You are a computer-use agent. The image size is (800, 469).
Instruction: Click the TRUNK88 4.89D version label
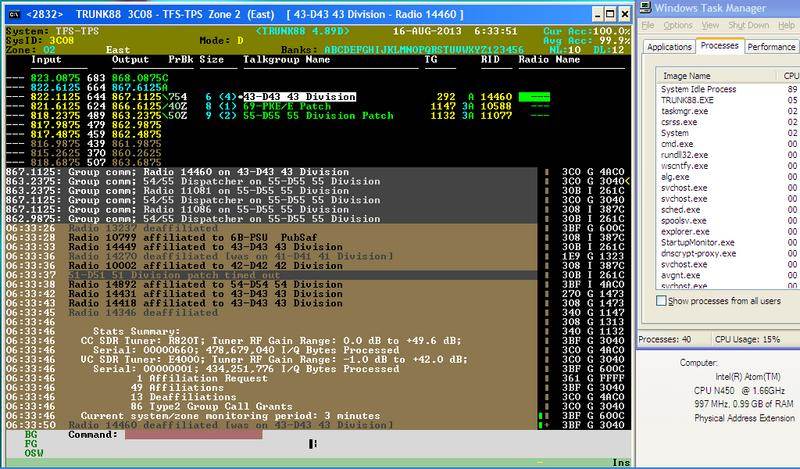pyautogui.click(x=303, y=31)
